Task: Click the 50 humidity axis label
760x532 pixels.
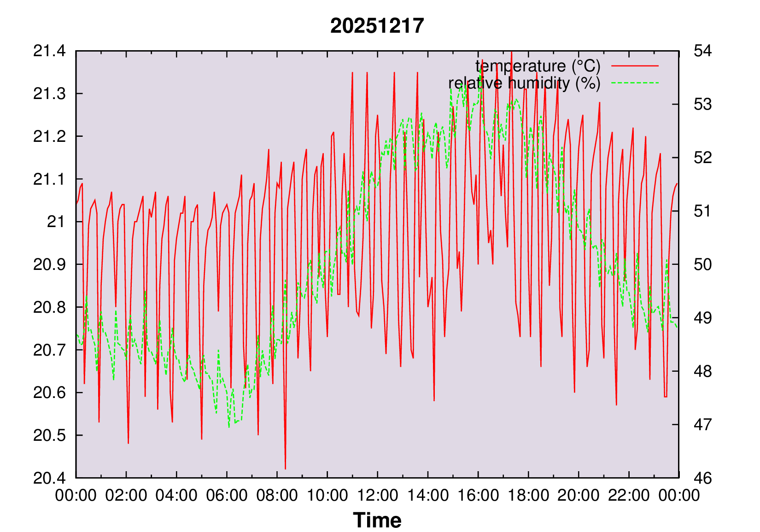Action: coord(702,265)
